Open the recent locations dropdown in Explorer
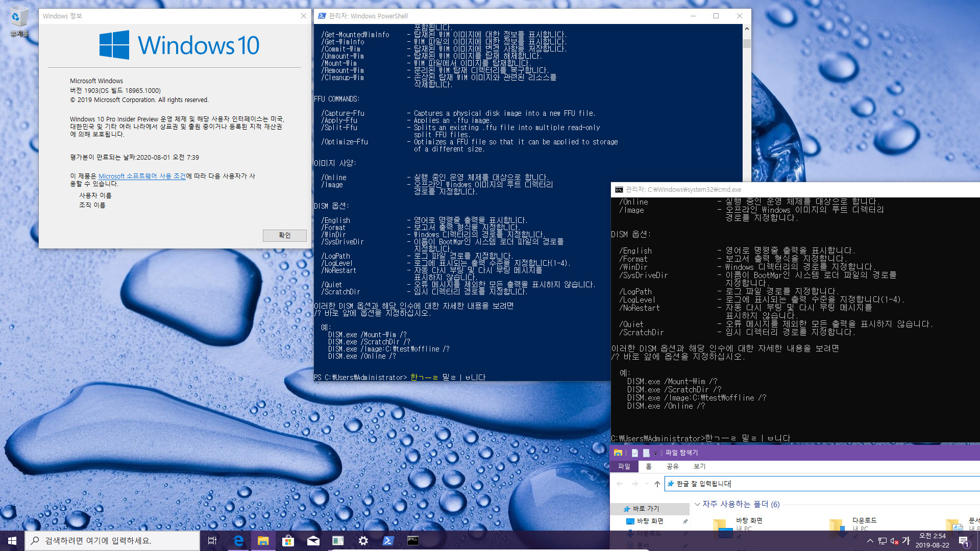980x551 pixels. click(x=647, y=484)
